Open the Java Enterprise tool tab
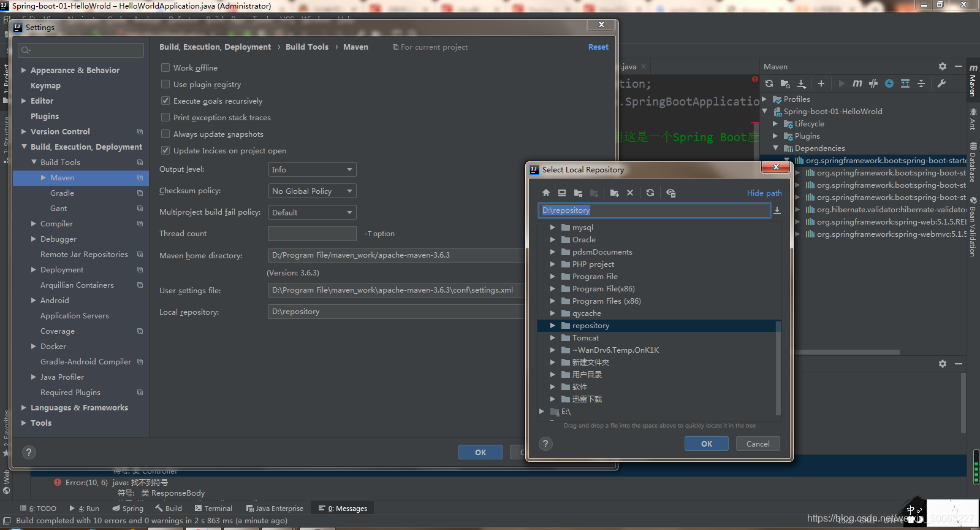The width and height of the screenshot is (980, 530). click(275, 508)
